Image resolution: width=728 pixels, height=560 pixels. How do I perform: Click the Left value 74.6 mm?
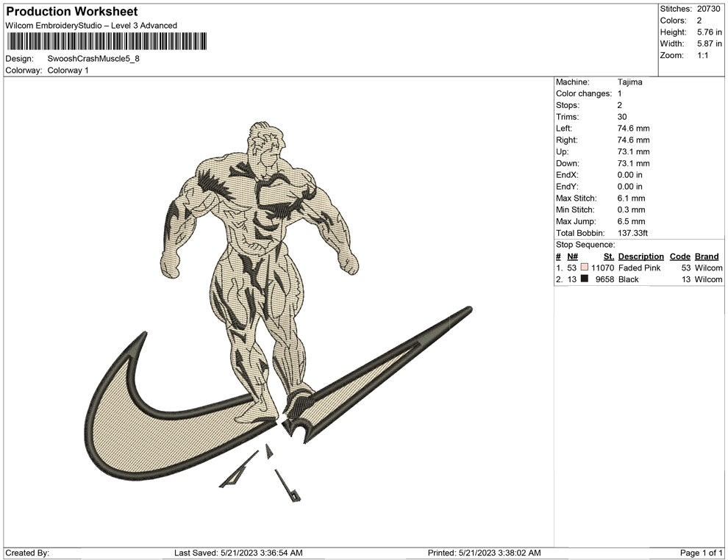[x=634, y=129]
